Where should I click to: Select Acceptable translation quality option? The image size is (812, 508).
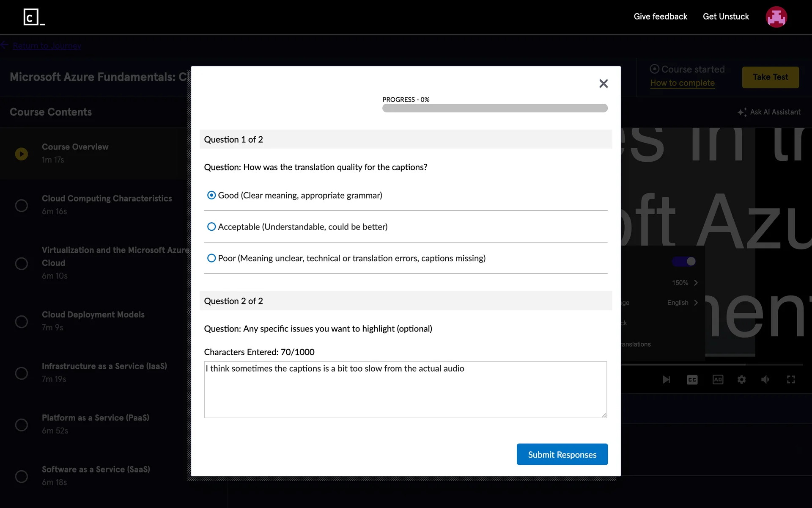tap(211, 227)
